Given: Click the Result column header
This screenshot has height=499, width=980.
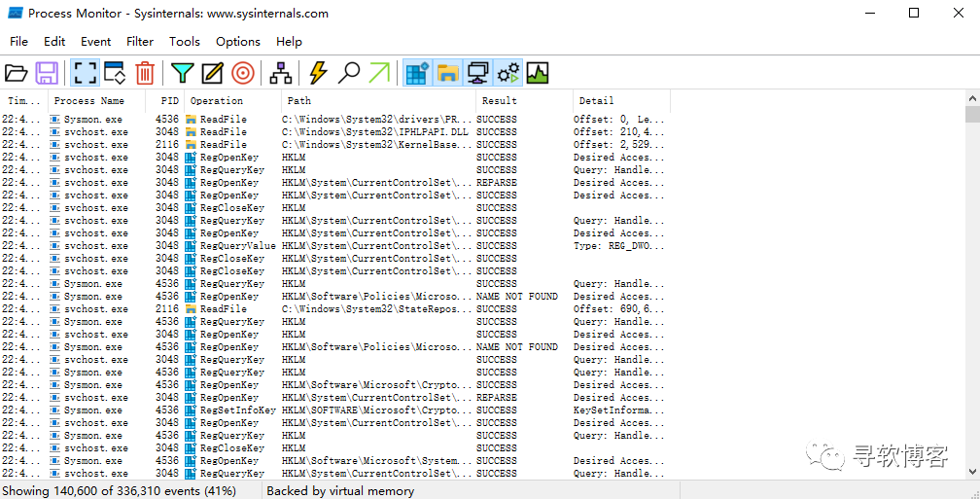Looking at the screenshot, I should point(524,101).
